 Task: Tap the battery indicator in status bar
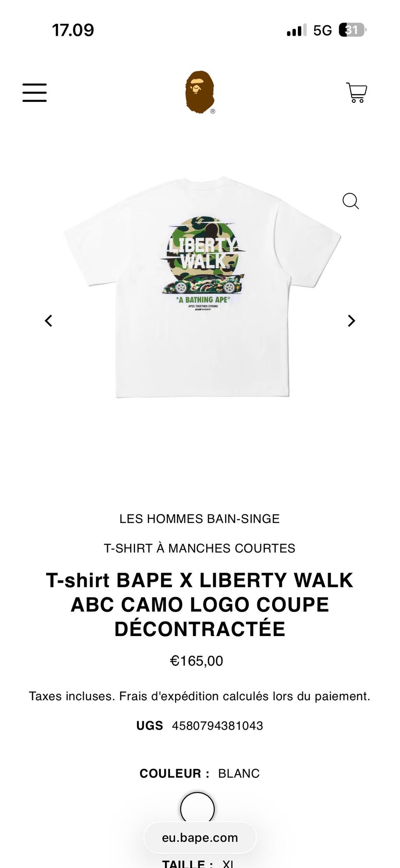tap(352, 30)
